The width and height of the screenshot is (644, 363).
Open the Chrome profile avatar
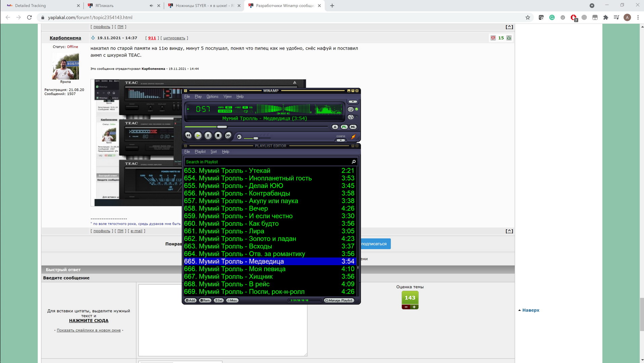coord(627,17)
